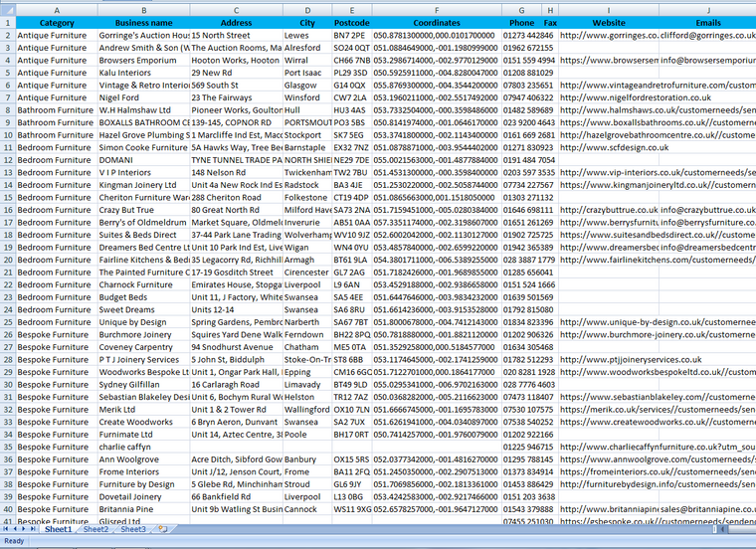This screenshot has width=756, height=549.
Task: Select column B header
Action: click(x=143, y=10)
